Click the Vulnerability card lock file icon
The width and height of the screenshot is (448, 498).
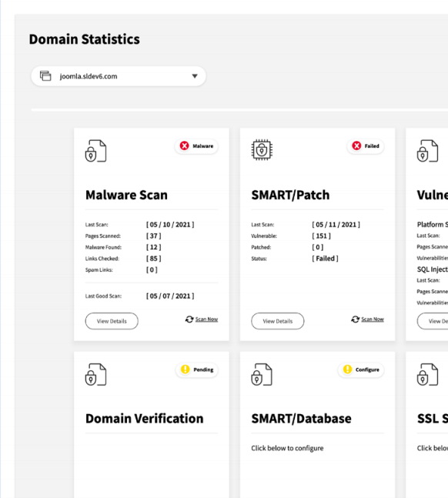pos(427,151)
